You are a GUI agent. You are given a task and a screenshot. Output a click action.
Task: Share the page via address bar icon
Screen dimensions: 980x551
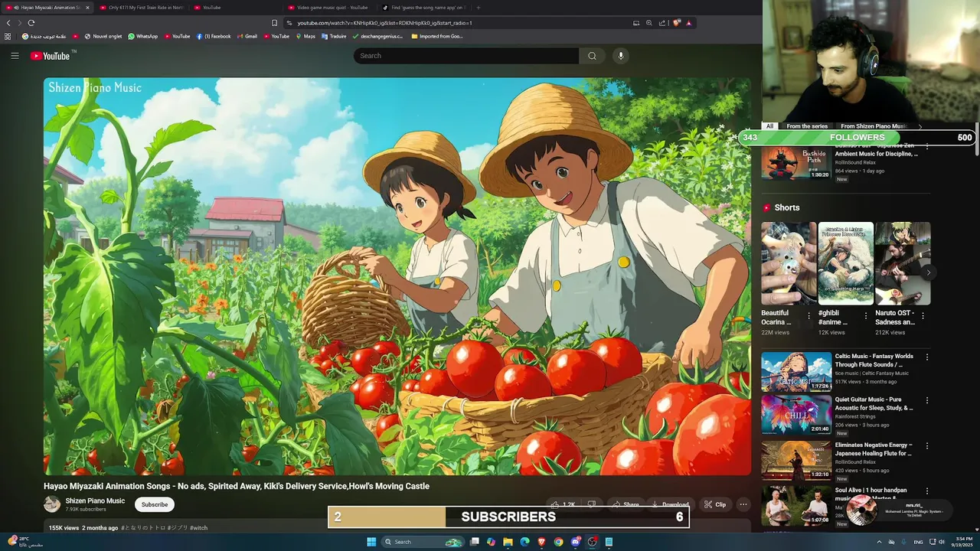(x=662, y=23)
